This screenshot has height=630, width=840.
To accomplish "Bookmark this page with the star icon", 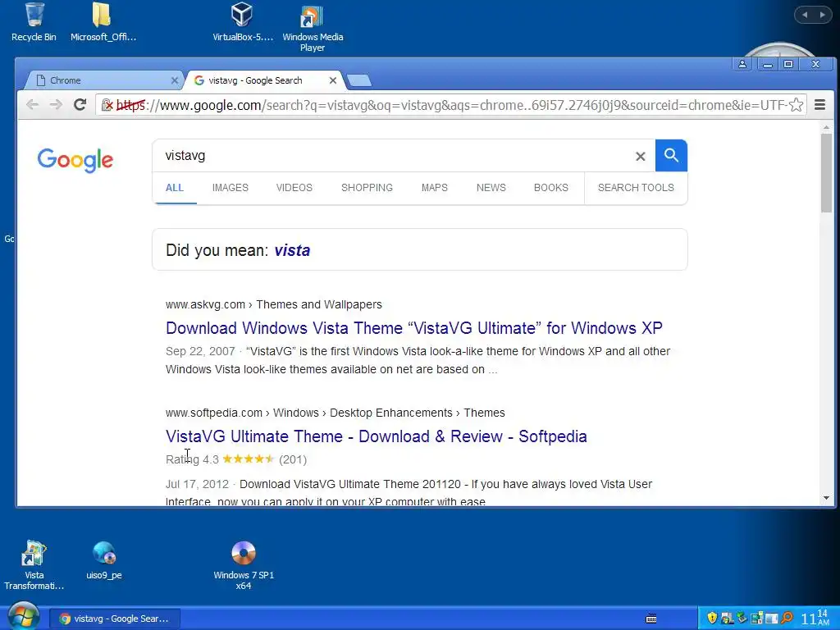I will pos(796,104).
